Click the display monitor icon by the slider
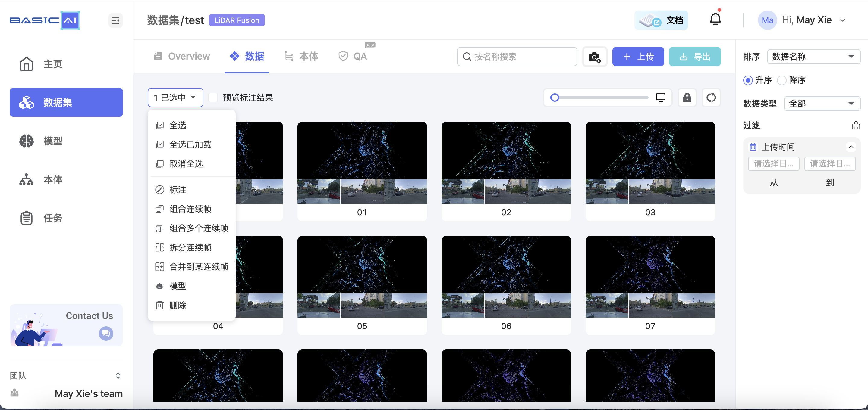The image size is (868, 410). 660,98
